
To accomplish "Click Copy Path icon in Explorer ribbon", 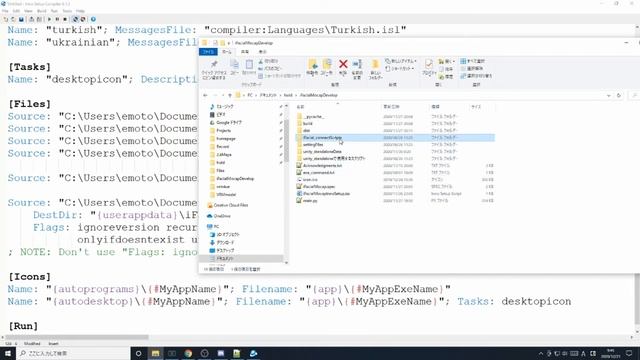I will (261, 68).
